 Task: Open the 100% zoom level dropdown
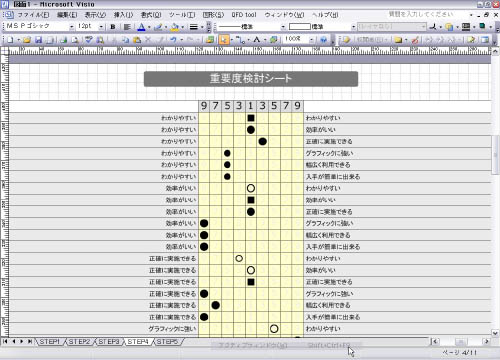(311, 40)
